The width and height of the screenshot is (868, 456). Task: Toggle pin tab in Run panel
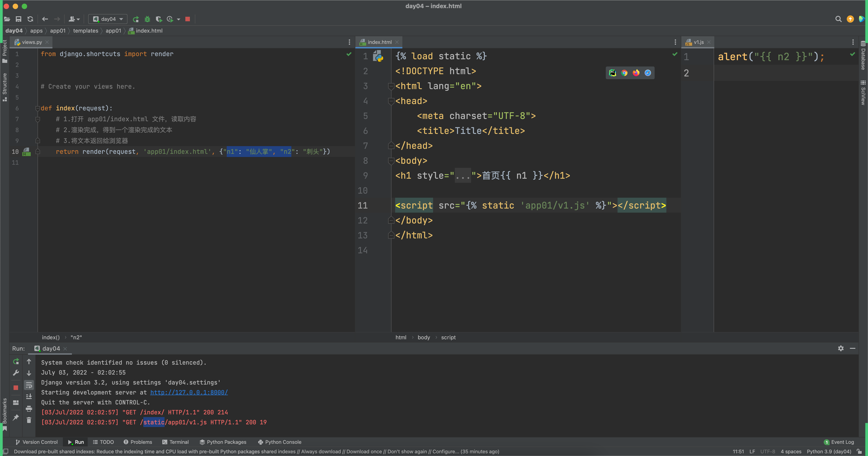16,418
